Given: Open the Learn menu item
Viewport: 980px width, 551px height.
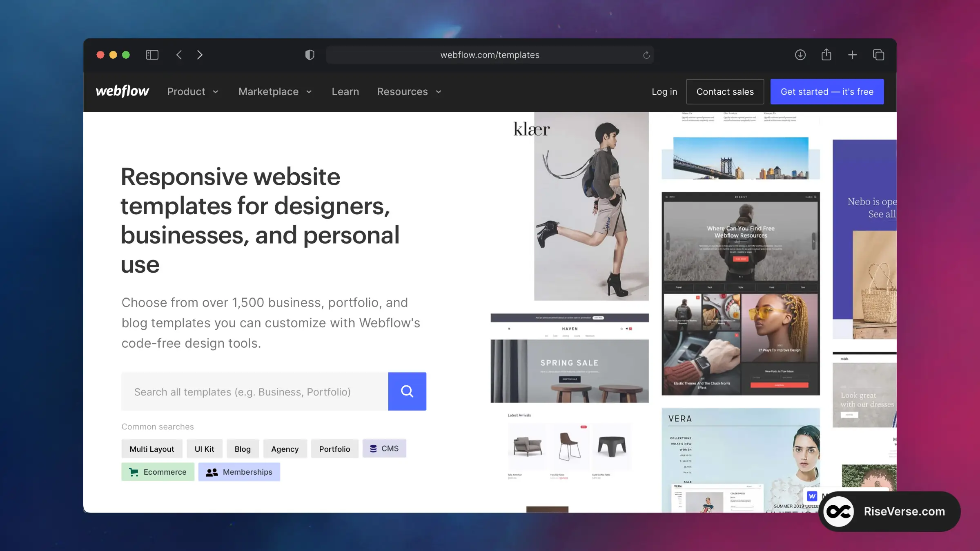Looking at the screenshot, I should pos(345,91).
